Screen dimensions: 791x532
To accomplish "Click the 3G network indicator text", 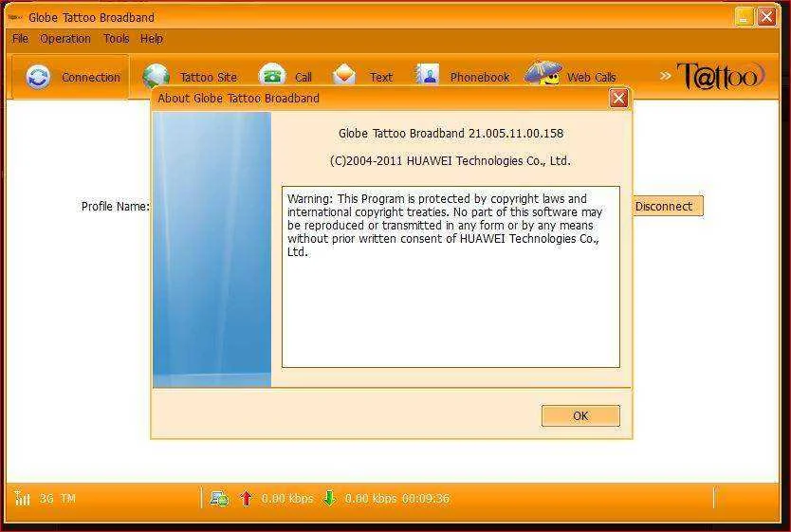I will coord(46,499).
